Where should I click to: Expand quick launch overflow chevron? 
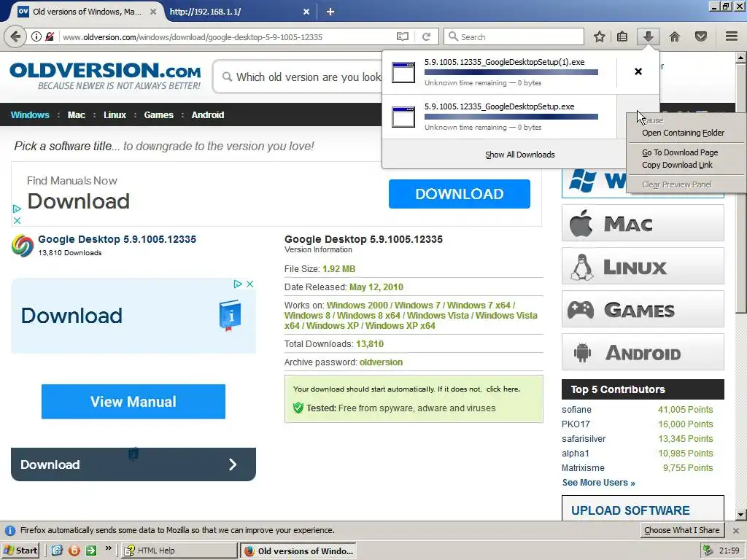pyautogui.click(x=109, y=548)
